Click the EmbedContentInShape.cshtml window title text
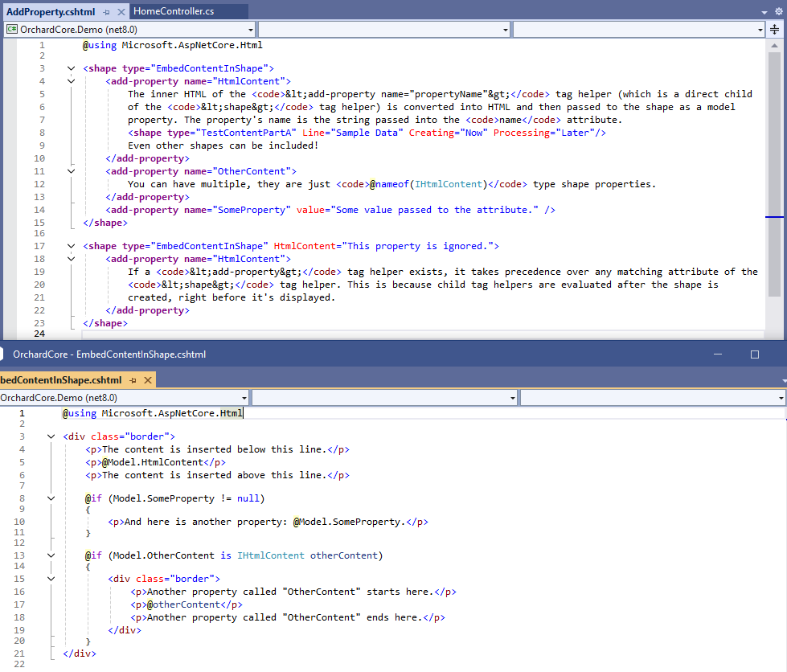787x672 pixels. pyautogui.click(x=109, y=354)
